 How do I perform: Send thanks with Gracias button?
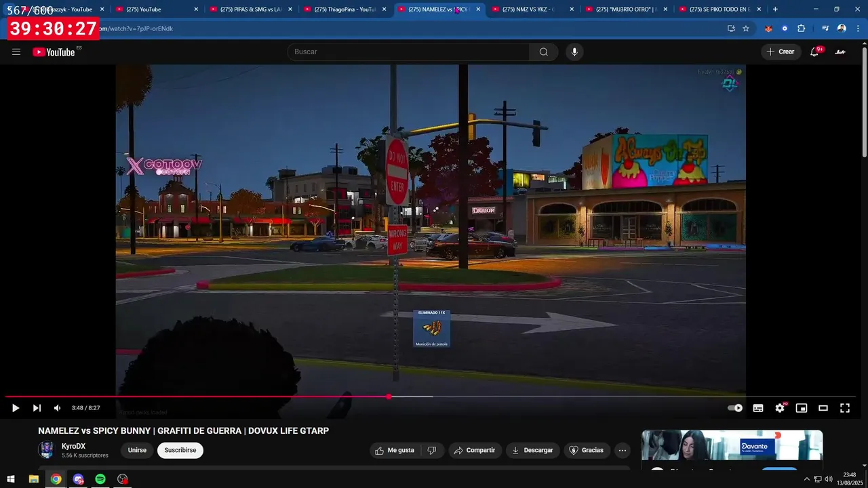click(586, 450)
